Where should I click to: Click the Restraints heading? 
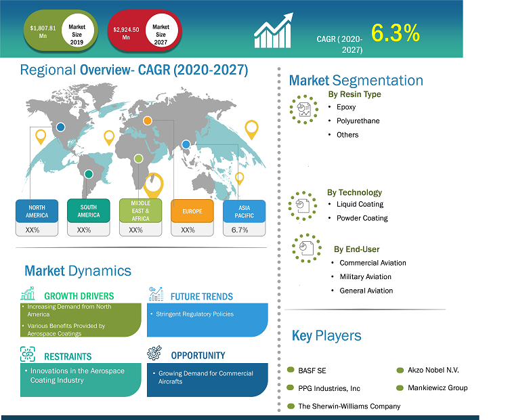pyautogui.click(x=68, y=356)
